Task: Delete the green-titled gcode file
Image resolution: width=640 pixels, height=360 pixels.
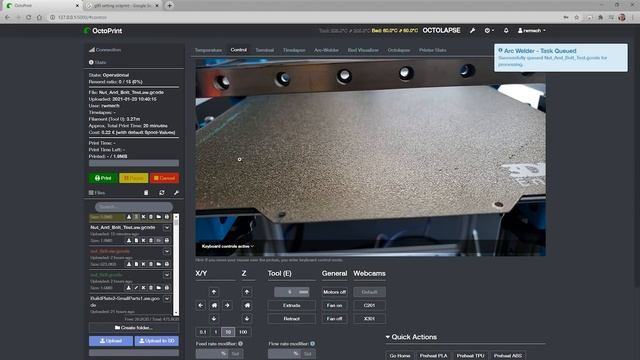Action: [151, 288]
